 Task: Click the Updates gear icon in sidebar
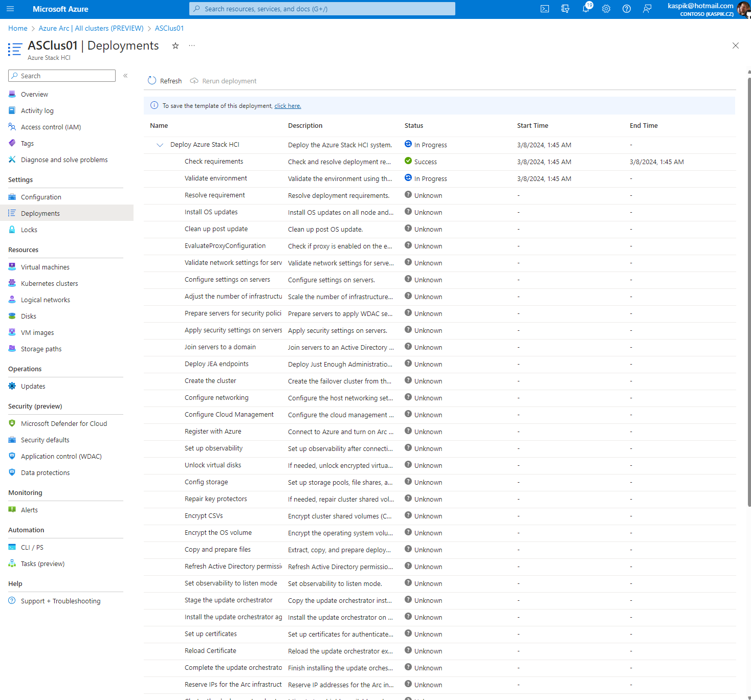point(12,386)
